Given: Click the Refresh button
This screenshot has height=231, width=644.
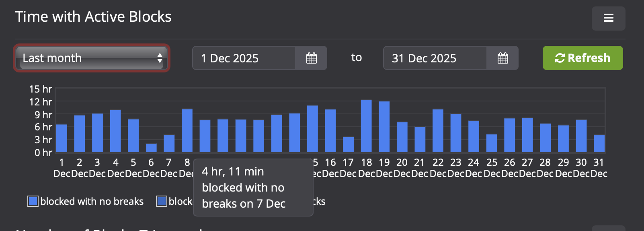Looking at the screenshot, I should 582,58.
